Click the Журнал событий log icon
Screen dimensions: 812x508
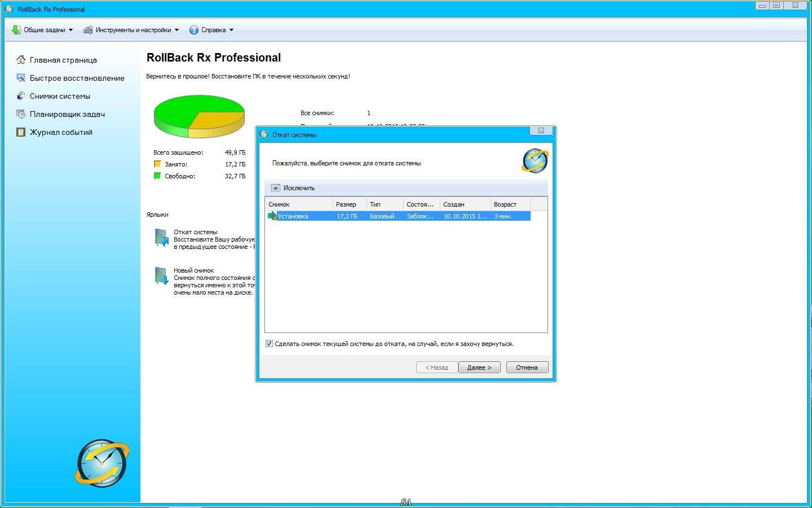(x=21, y=132)
